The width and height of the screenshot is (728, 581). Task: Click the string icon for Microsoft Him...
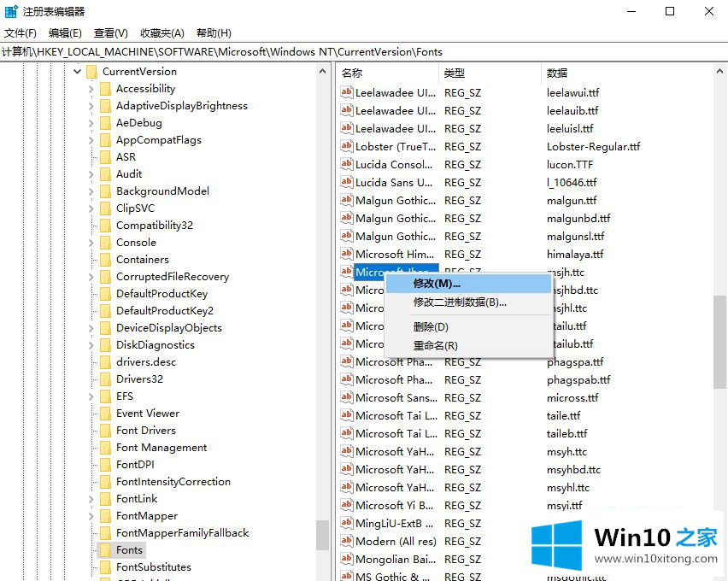click(346, 254)
